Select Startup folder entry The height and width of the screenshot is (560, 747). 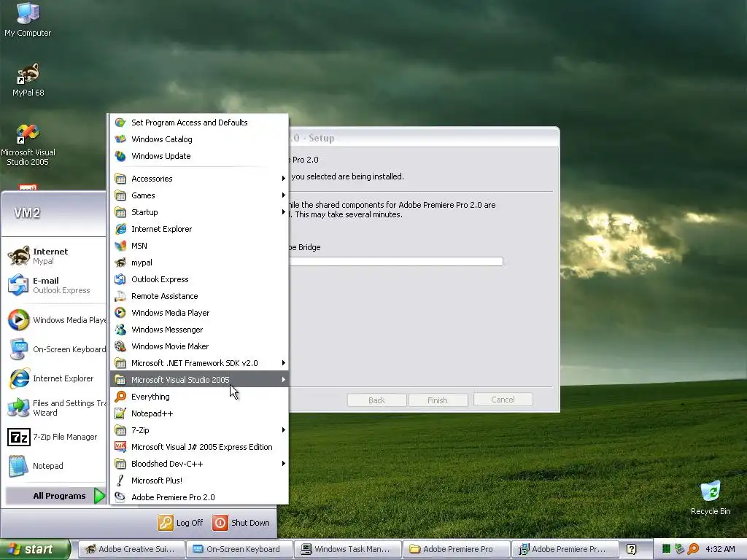[x=199, y=212]
